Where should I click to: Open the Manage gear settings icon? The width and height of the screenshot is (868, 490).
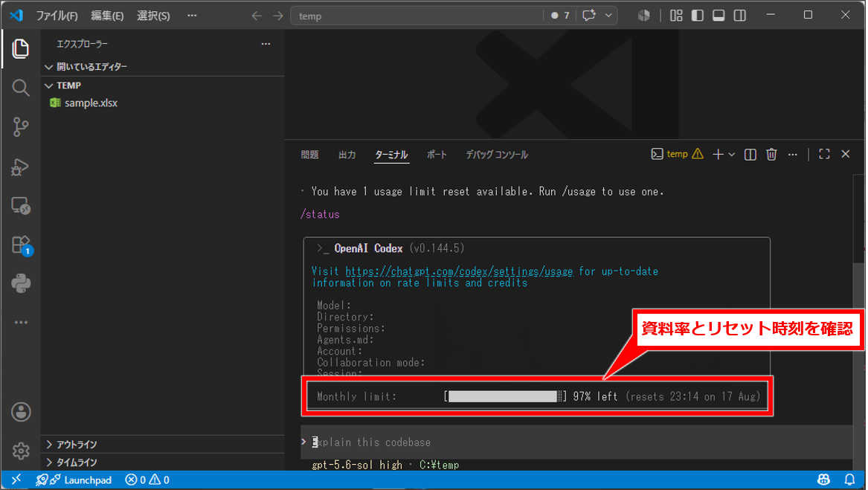point(21,451)
